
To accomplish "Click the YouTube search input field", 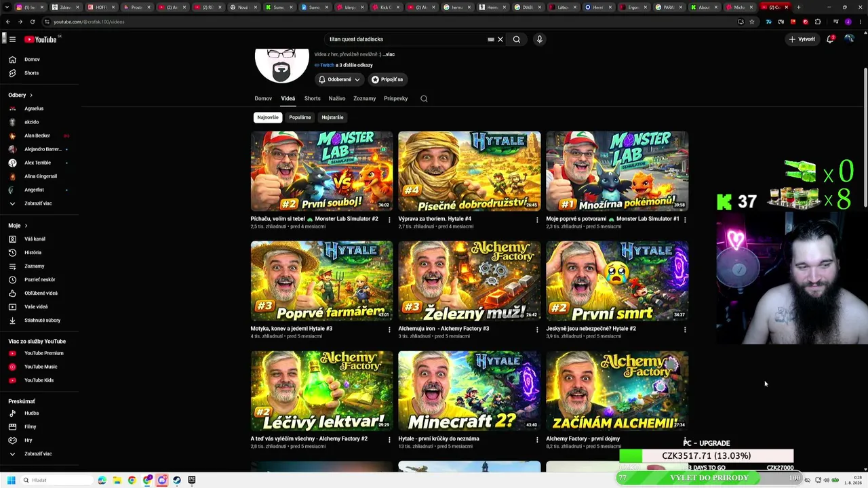I will (407, 39).
